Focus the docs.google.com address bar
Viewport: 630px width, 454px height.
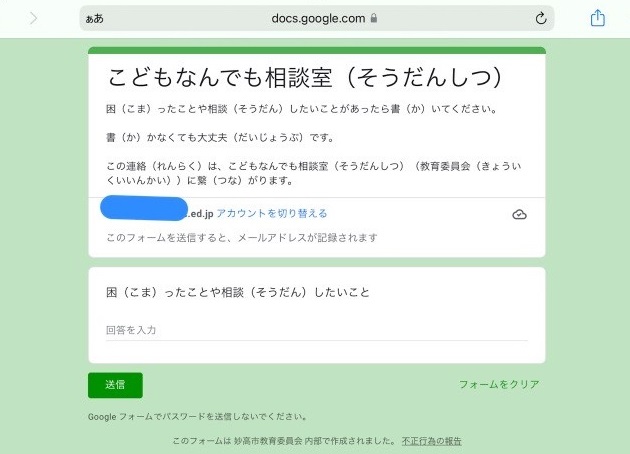tap(317, 18)
